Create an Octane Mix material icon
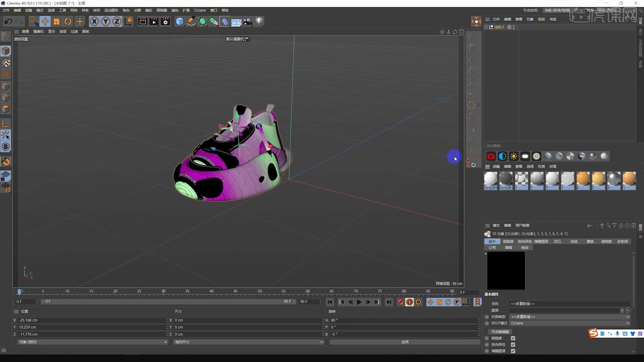The image size is (644, 362). 582,156
